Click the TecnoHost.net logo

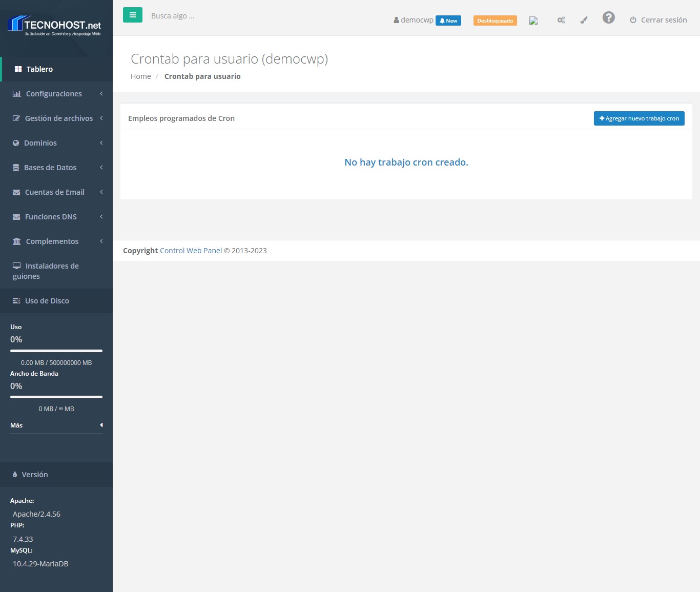[x=55, y=26]
